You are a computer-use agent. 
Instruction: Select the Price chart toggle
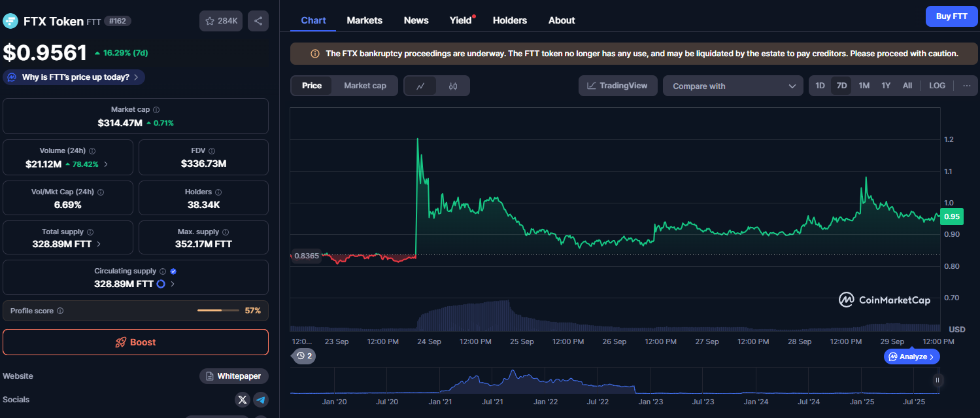click(x=312, y=86)
